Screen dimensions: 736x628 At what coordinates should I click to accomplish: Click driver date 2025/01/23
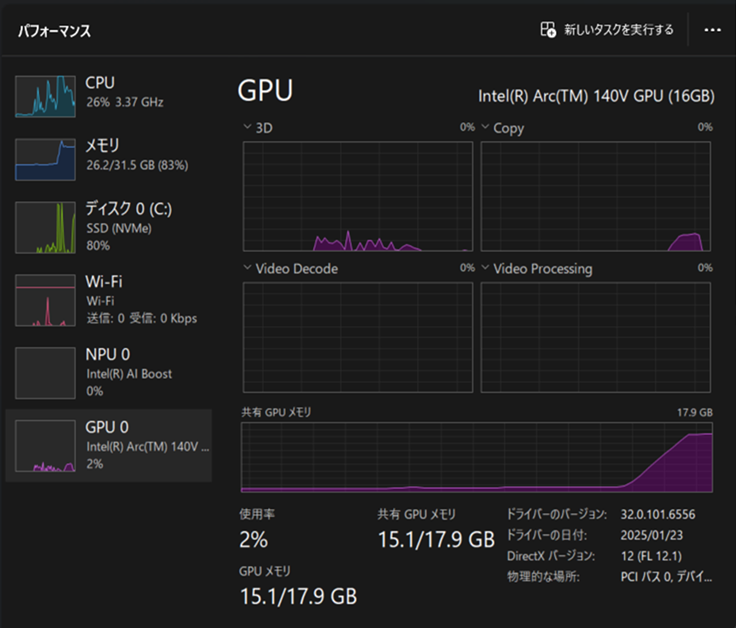[x=652, y=535]
